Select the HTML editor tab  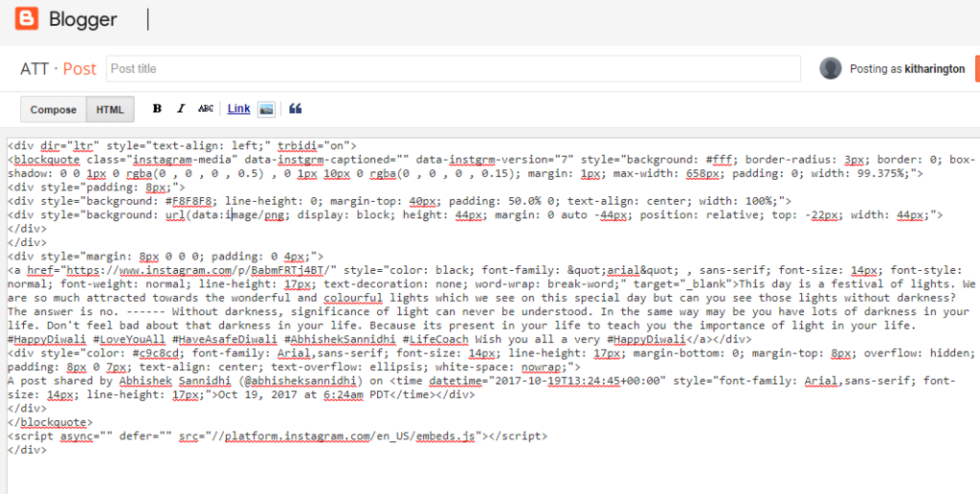pos(110,110)
